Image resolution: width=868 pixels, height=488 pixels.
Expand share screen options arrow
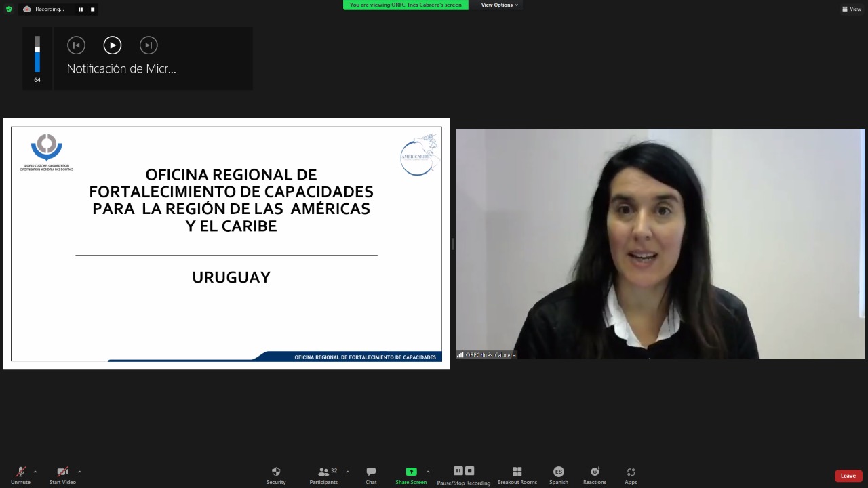click(428, 472)
